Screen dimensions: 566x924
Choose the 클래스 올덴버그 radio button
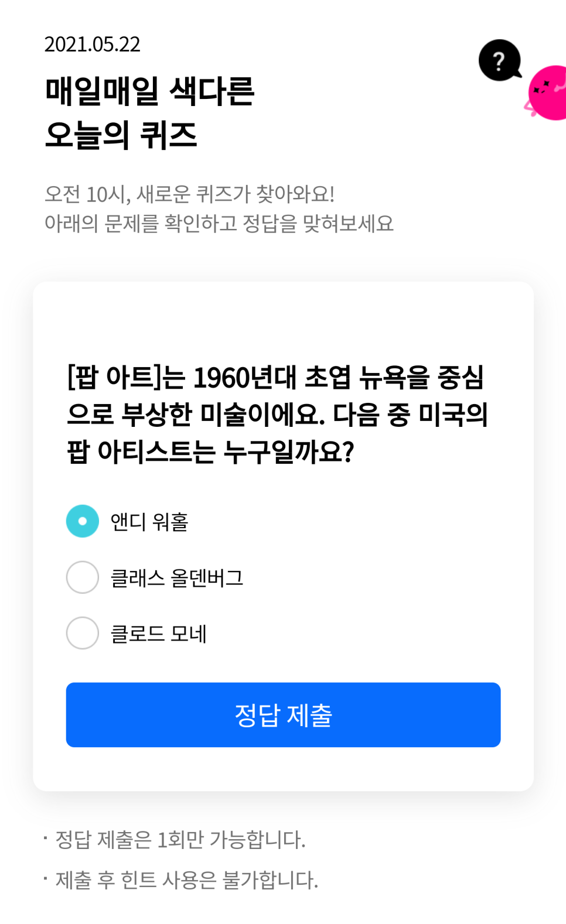83,577
